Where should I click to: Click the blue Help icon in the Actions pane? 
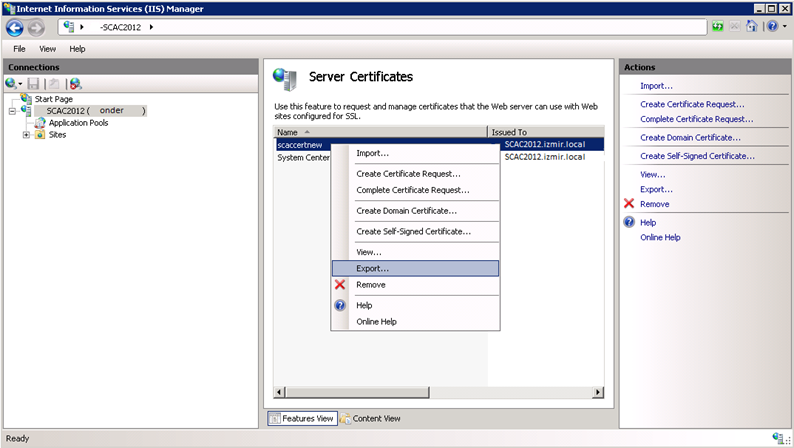tap(629, 222)
